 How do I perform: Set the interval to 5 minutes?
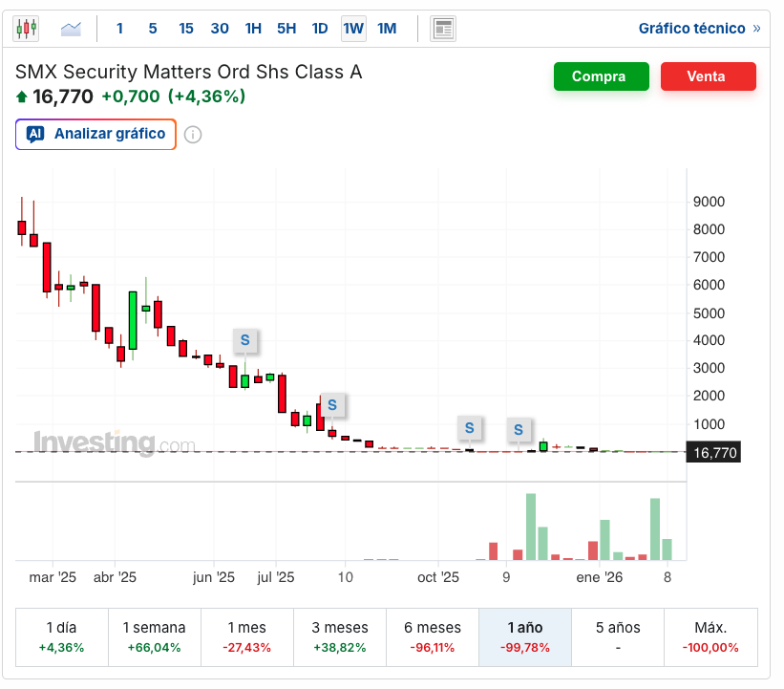(153, 29)
